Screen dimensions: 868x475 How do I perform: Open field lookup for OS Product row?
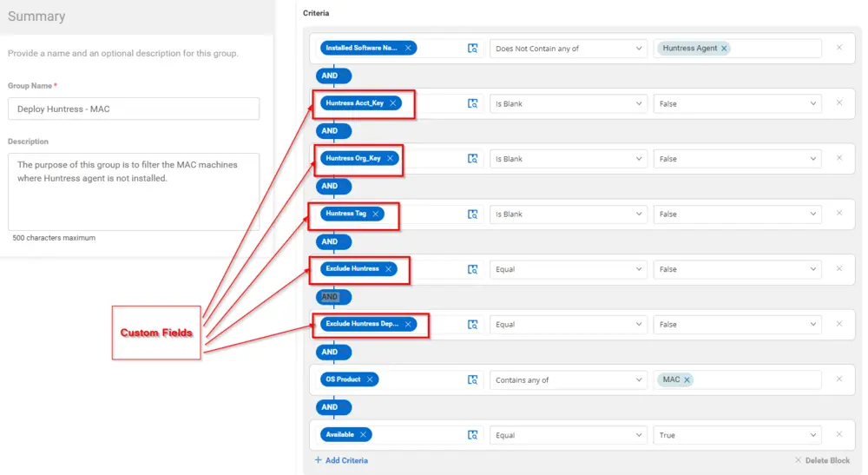472,379
